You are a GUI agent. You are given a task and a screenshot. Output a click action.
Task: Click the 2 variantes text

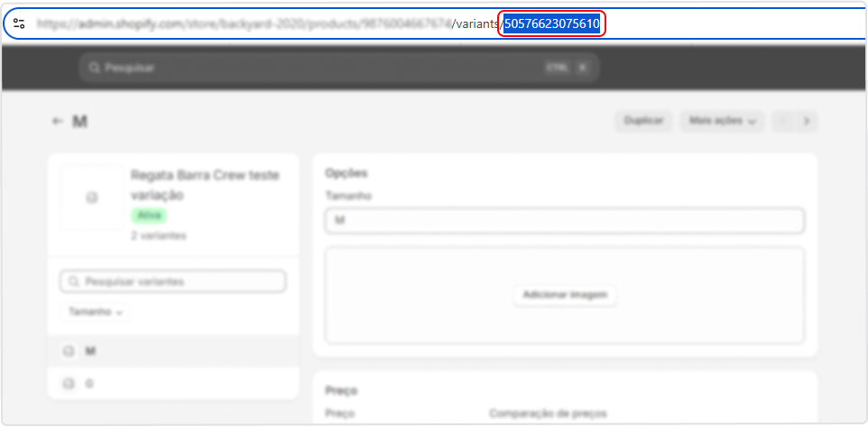pos(158,236)
